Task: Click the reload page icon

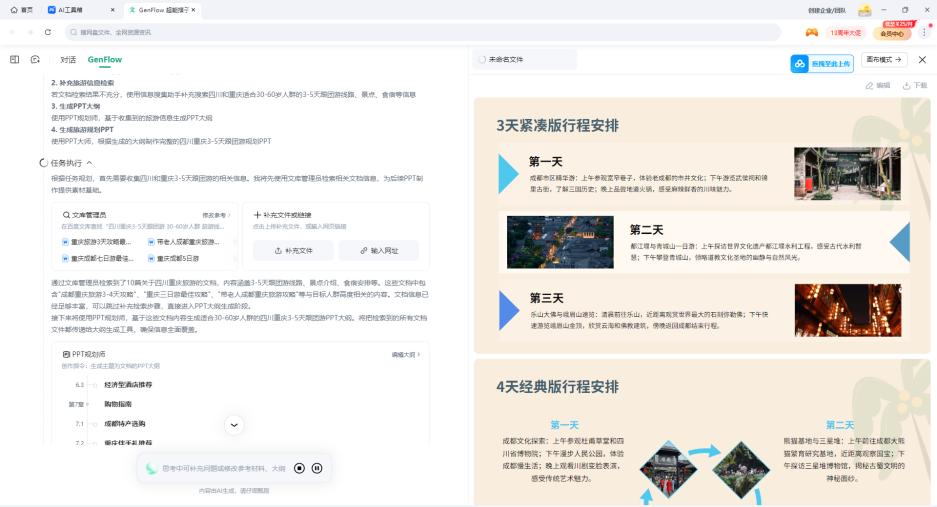Action: tap(48, 32)
